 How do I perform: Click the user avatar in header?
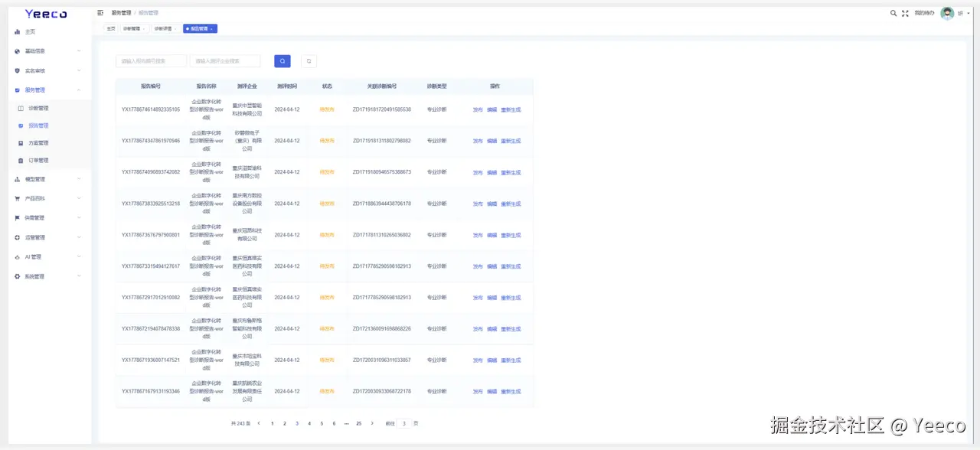(x=947, y=13)
